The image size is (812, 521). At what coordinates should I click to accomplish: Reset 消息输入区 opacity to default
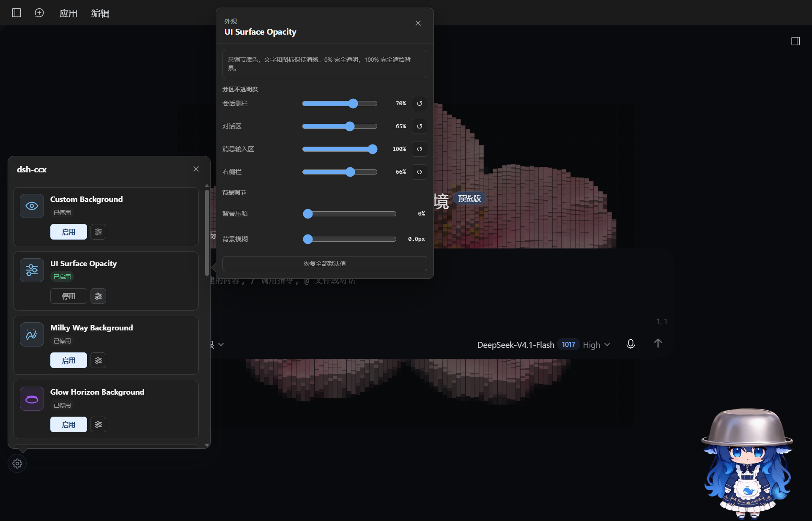tap(420, 149)
